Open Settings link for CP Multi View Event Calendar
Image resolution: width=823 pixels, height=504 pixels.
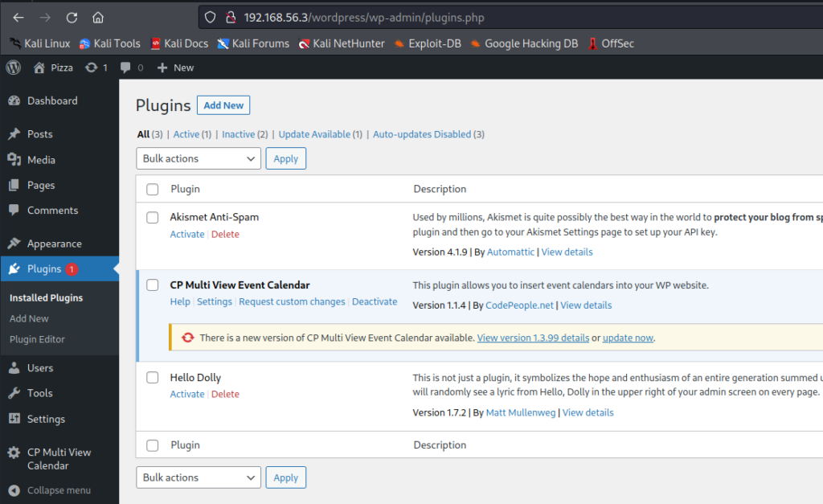(215, 302)
